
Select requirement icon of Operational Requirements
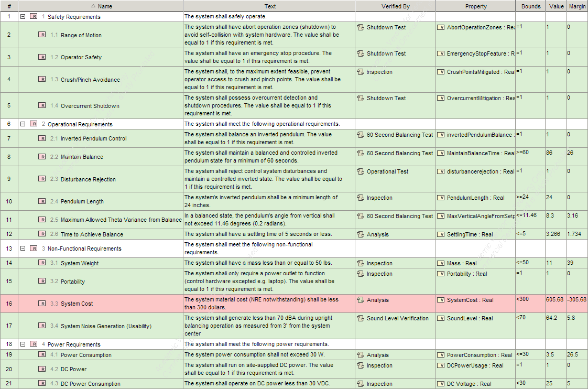[x=34, y=124]
